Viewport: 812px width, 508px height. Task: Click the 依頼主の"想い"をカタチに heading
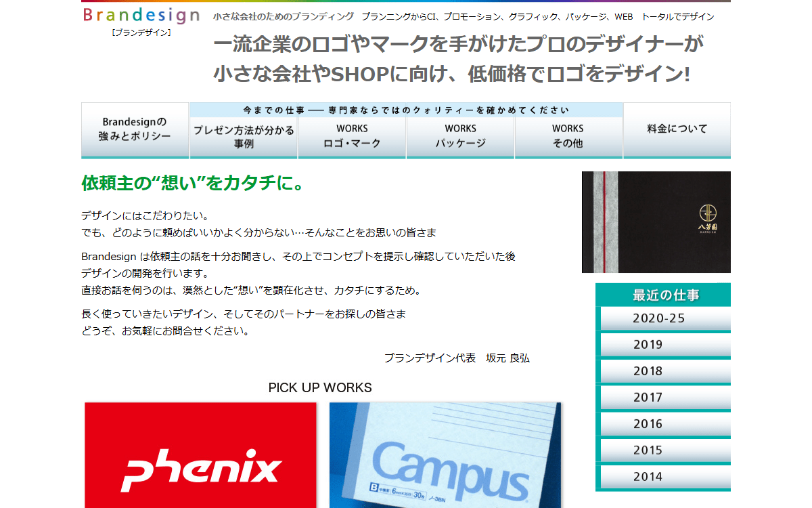pyautogui.click(x=193, y=184)
